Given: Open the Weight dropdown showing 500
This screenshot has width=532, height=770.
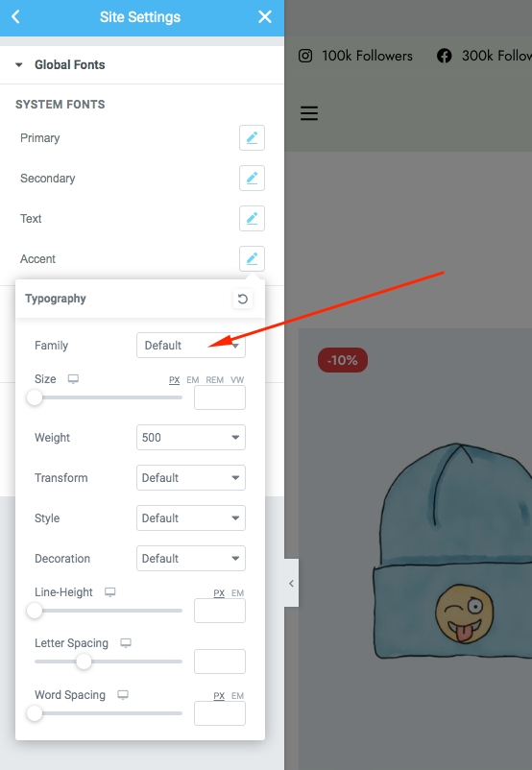Looking at the screenshot, I should [x=190, y=438].
